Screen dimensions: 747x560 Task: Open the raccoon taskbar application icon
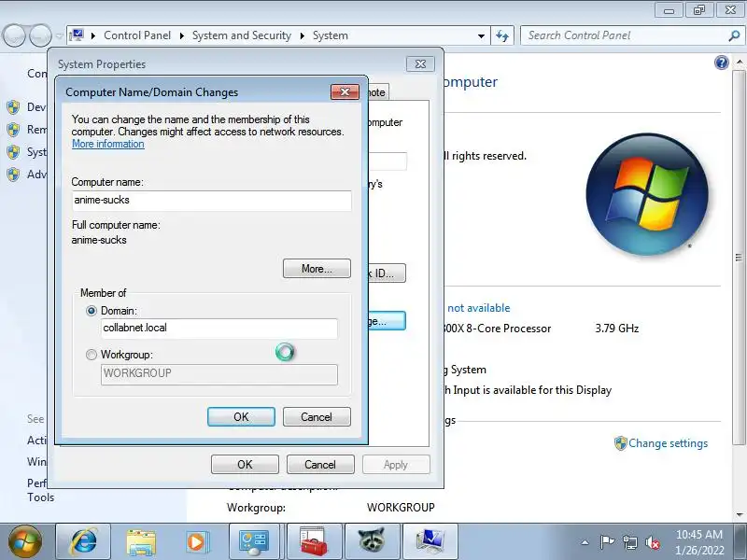click(372, 541)
